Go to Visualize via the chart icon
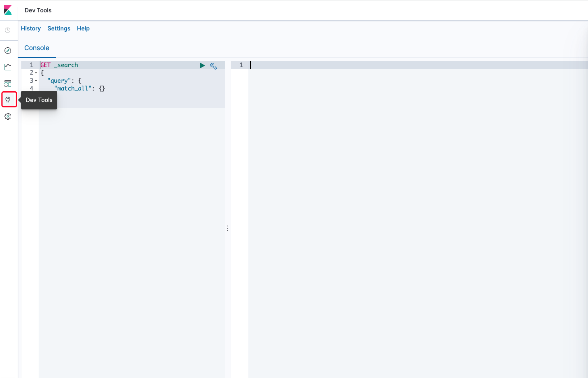Viewport: 588px width, 378px height. [x=8, y=67]
